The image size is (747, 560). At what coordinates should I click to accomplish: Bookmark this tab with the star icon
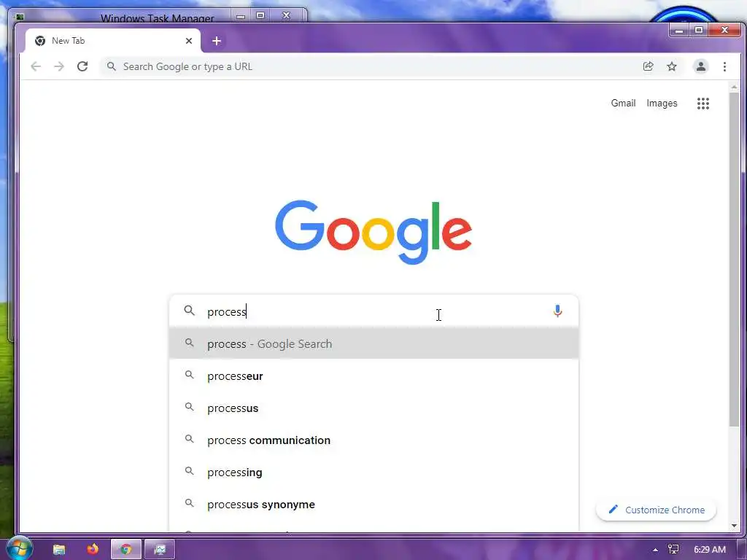[672, 66]
